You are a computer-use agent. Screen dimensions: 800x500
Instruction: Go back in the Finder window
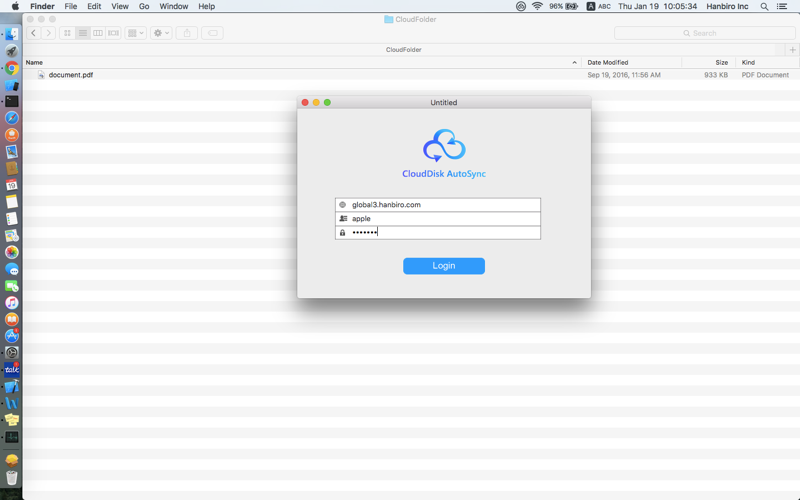34,33
